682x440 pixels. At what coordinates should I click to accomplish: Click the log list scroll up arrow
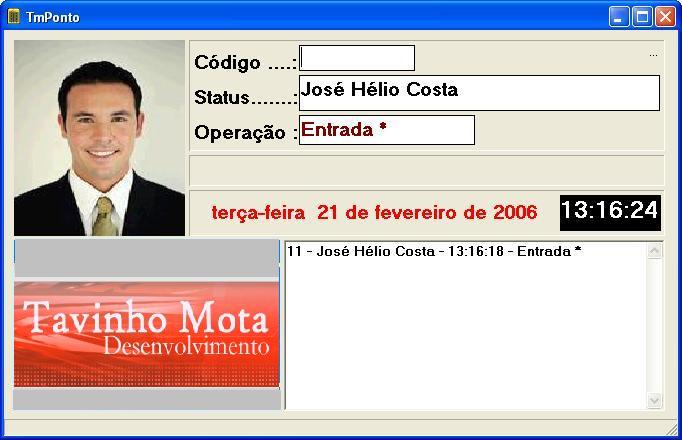(x=655, y=251)
